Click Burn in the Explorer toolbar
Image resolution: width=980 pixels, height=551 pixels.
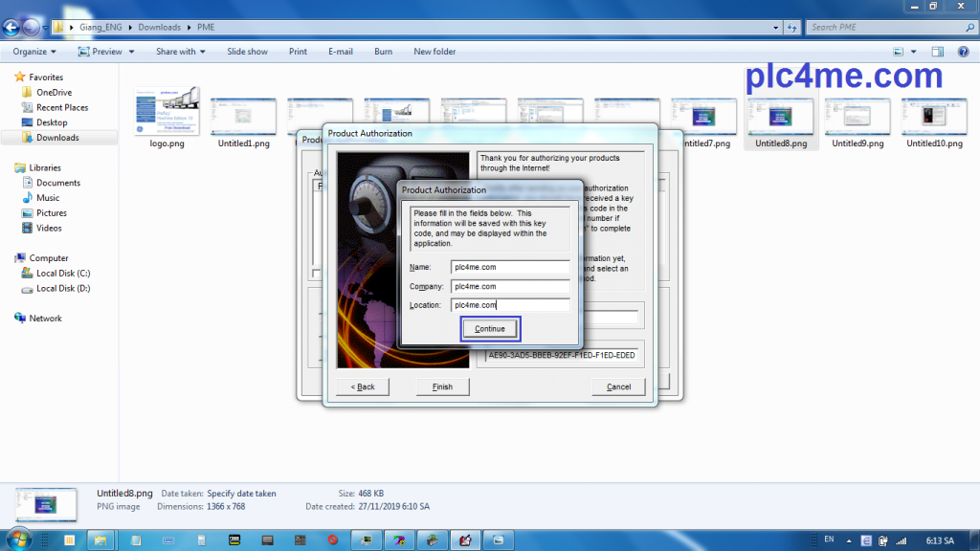pos(383,52)
